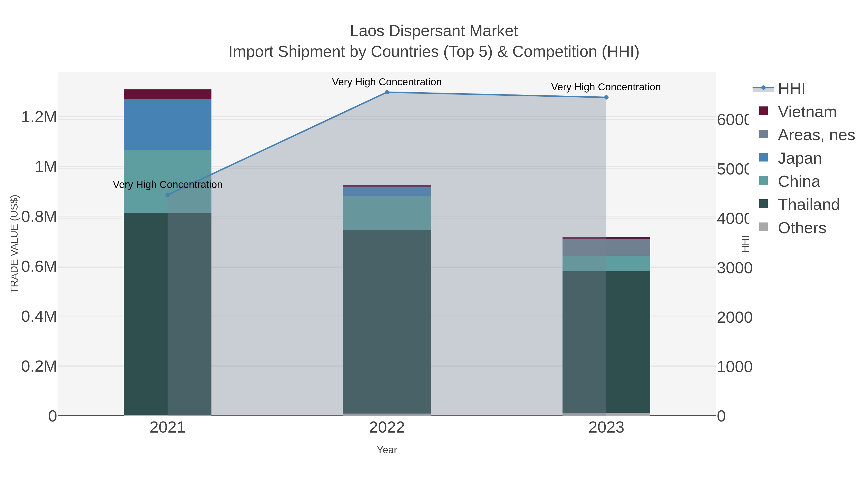Viewport: 868px width, 488px height.
Task: Click the 2022 x-axis label
Action: pyautogui.click(x=387, y=428)
